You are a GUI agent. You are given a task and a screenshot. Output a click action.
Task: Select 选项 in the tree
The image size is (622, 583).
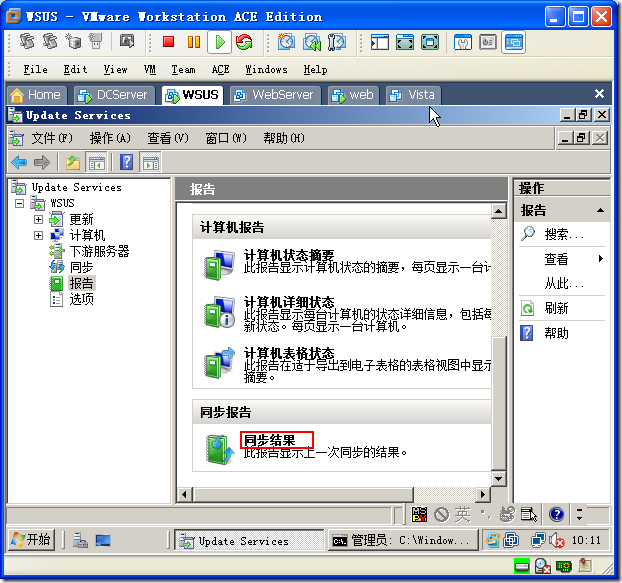81,299
